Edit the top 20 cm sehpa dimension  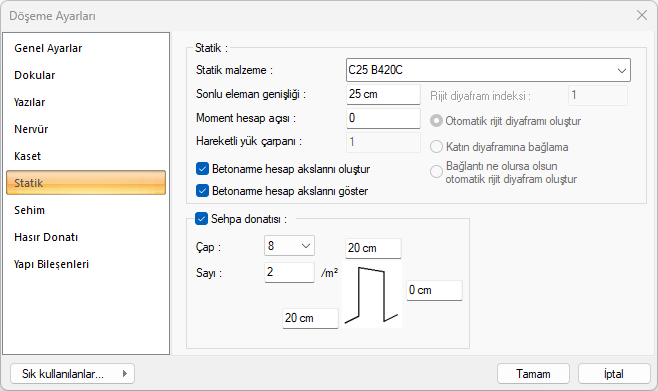(373, 248)
